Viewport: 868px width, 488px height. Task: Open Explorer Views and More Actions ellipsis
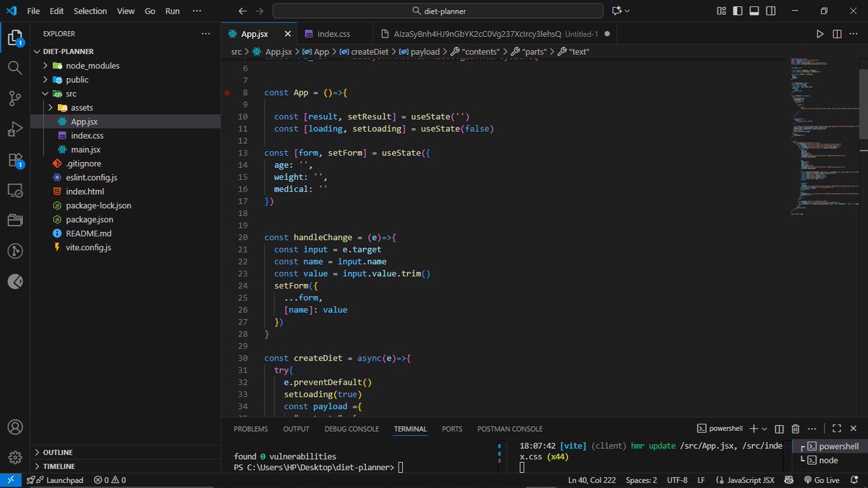pos(205,33)
